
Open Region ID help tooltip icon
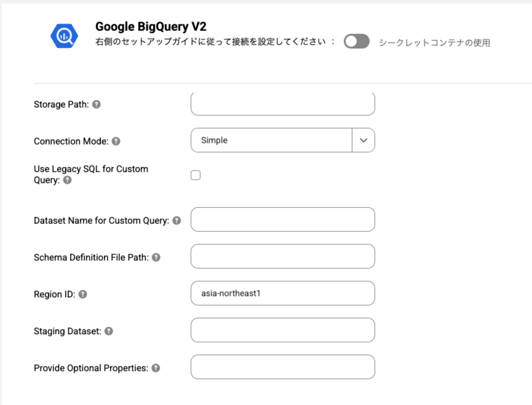(x=83, y=294)
